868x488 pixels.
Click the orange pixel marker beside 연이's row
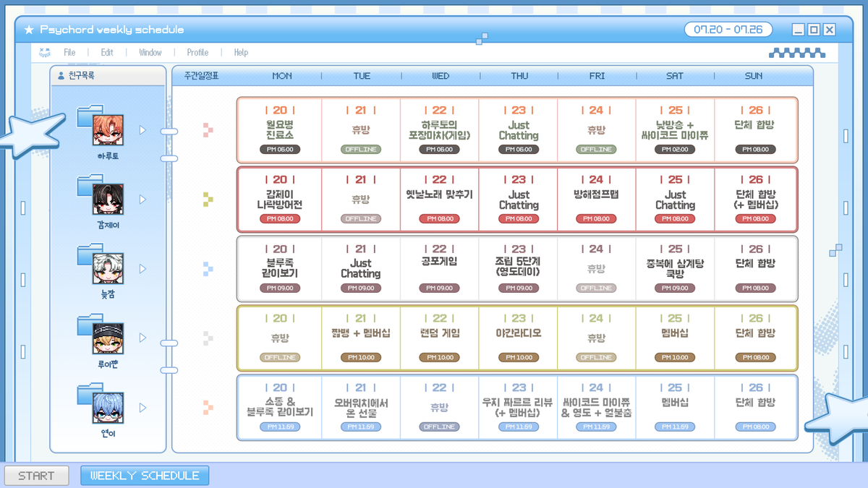tap(208, 407)
